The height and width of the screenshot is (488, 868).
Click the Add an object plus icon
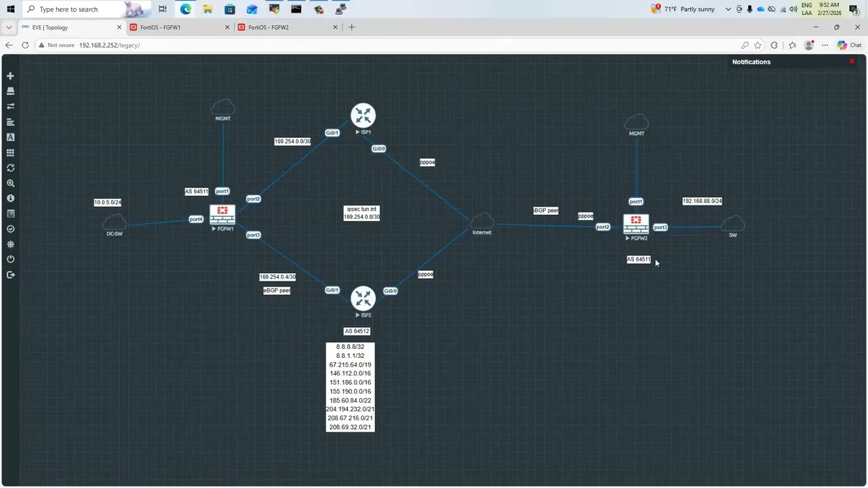pos(10,76)
